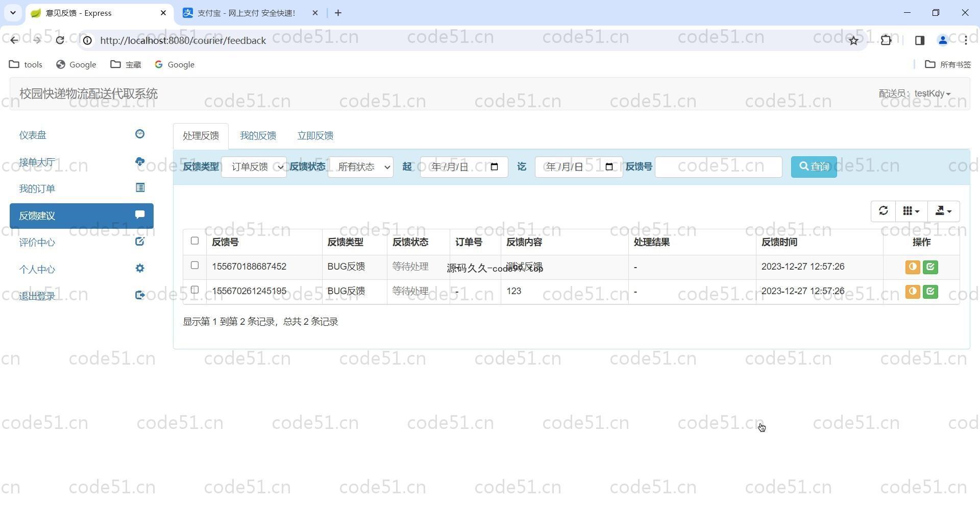Open the tab search chevron in tab strip
The width and height of the screenshot is (980, 526).
coord(13,13)
